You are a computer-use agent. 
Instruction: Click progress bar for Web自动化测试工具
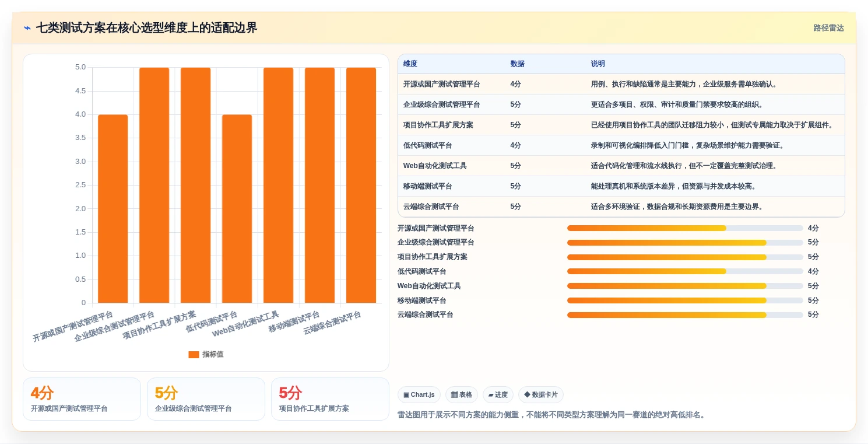(x=685, y=286)
